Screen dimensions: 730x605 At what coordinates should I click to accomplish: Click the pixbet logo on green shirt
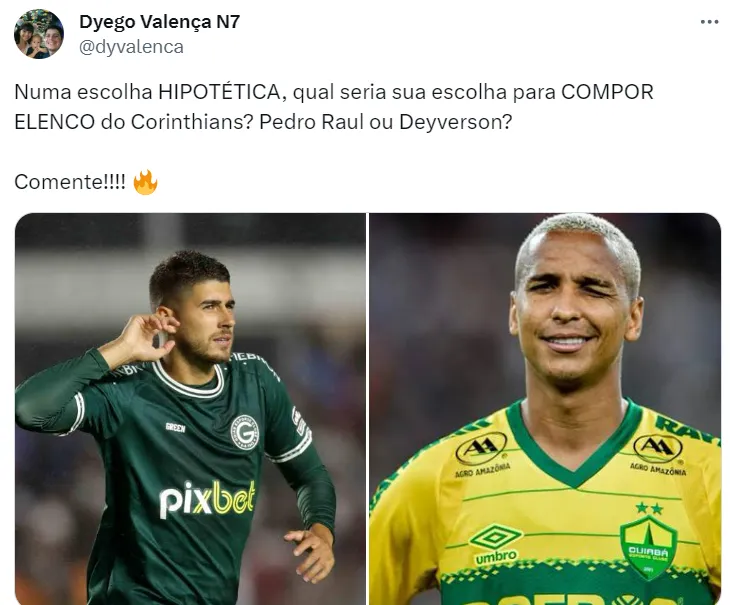coord(207,500)
